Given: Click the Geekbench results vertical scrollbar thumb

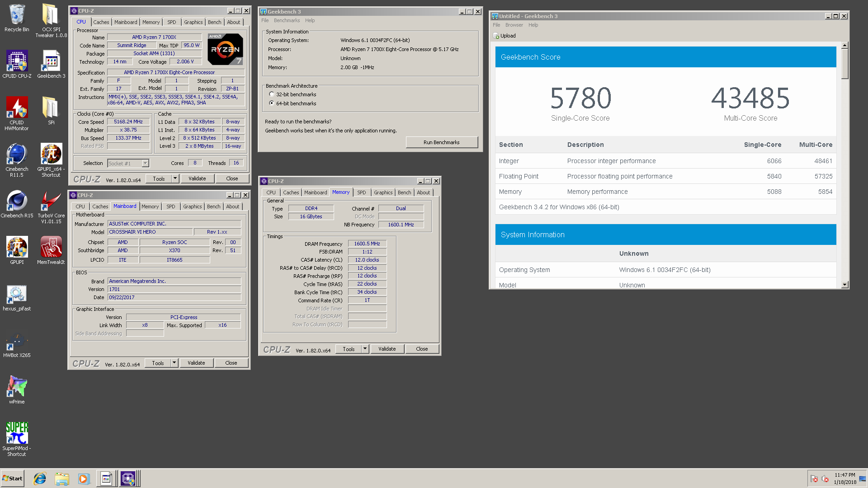Looking at the screenshot, I should click(x=844, y=64).
